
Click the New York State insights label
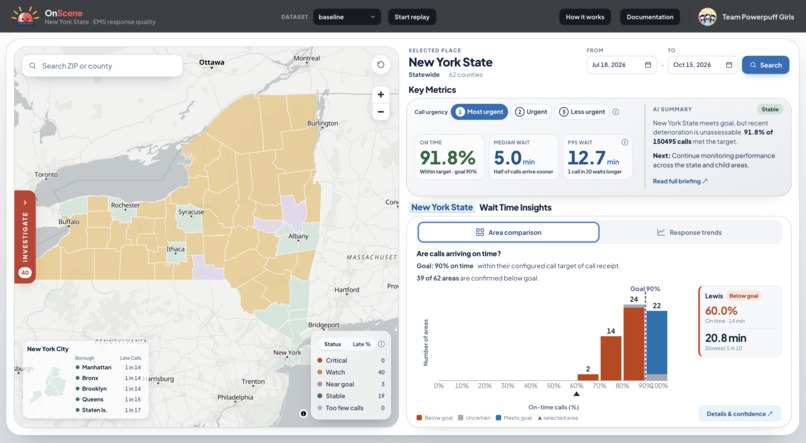point(442,207)
